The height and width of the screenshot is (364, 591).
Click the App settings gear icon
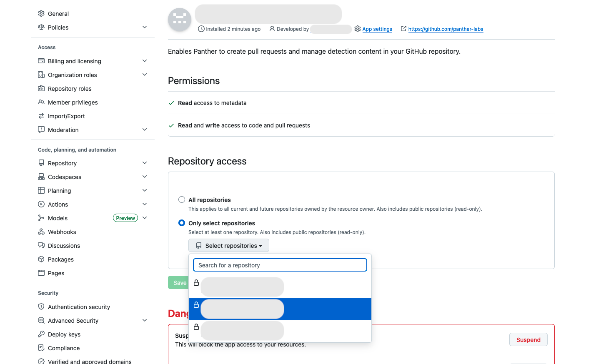click(x=358, y=29)
